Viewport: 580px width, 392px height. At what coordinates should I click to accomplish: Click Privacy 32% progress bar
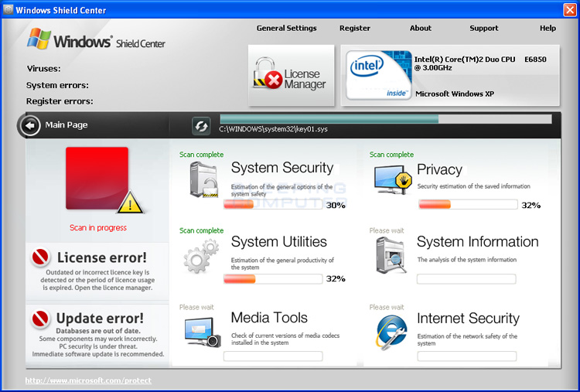click(x=468, y=204)
